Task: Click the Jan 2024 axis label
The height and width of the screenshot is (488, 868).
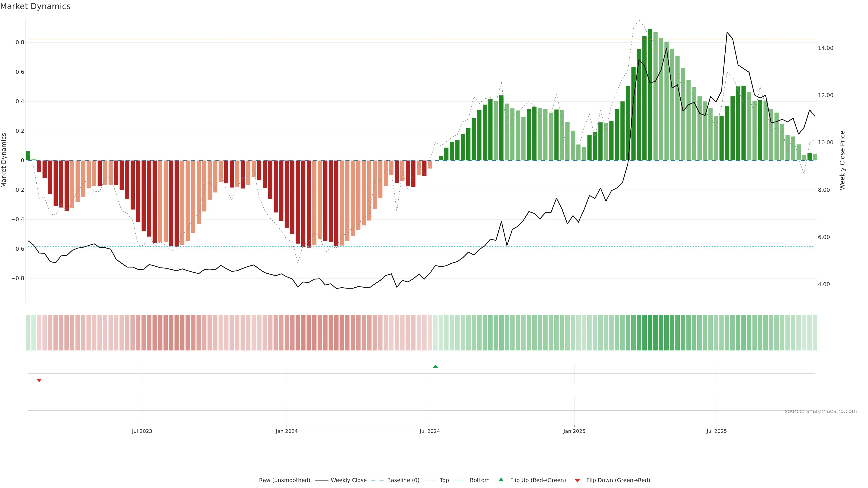Action: coord(286,432)
